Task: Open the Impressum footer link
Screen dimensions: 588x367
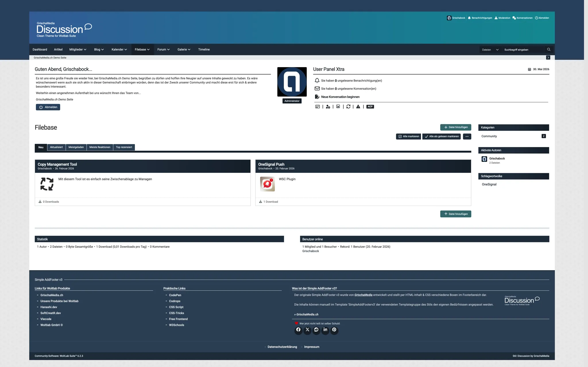Action: coord(312,347)
